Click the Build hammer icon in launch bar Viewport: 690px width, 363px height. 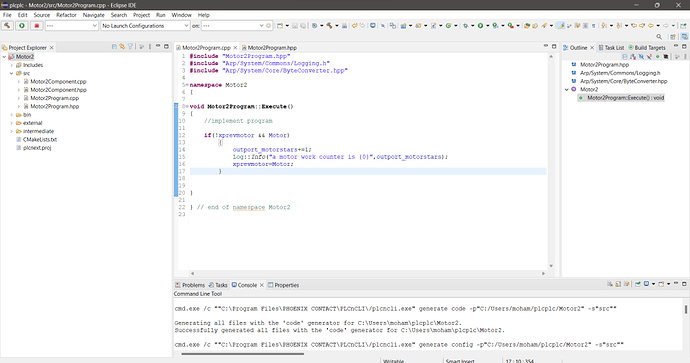point(7,26)
